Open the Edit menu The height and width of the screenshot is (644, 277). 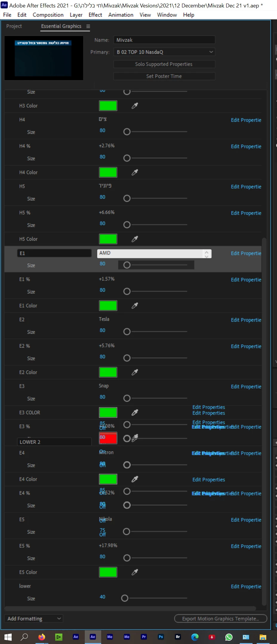tap(22, 15)
